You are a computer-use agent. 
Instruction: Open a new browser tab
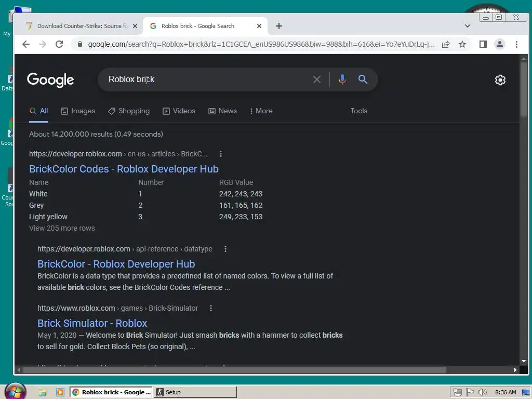click(279, 26)
